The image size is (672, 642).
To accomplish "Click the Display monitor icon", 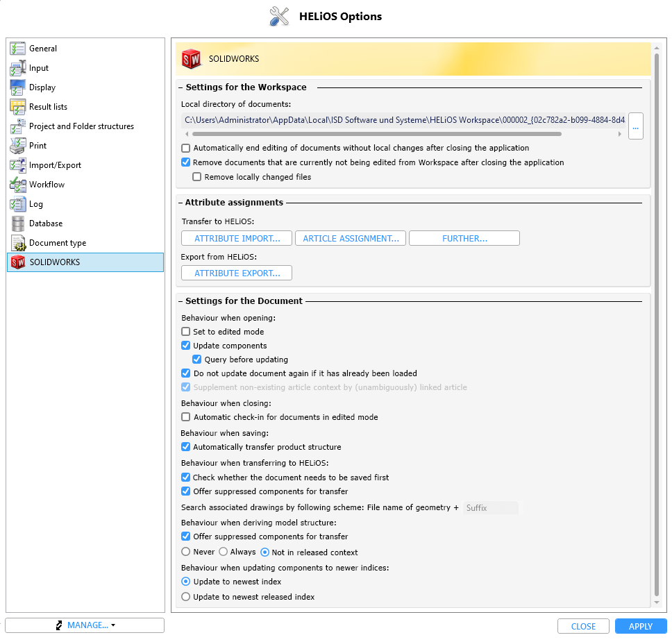I will pos(17,87).
